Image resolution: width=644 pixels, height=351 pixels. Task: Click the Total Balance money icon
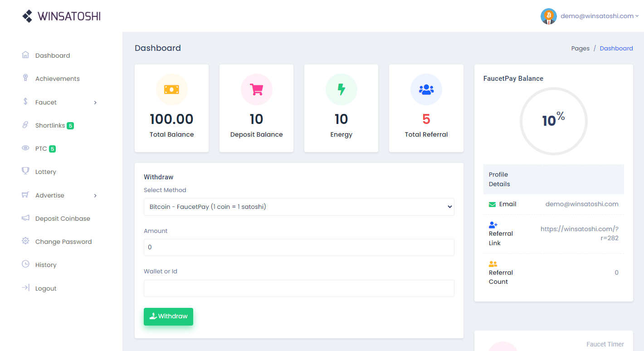click(x=171, y=89)
